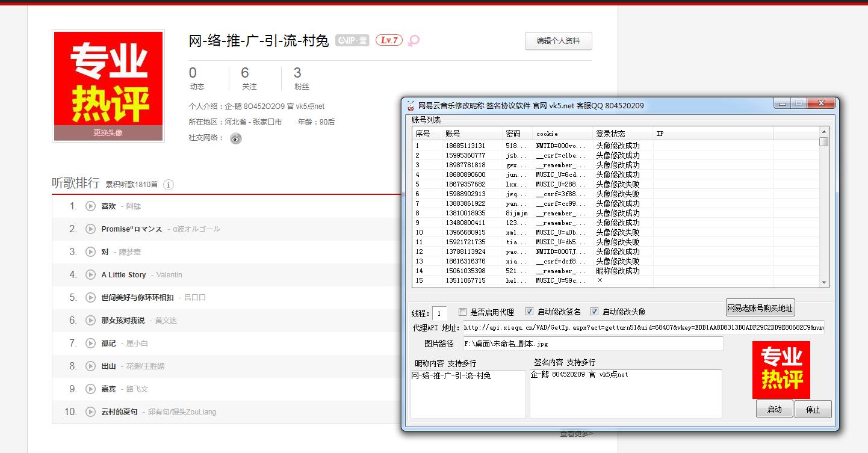
Task: Click the 编辑个人资料 profile button
Action: (x=558, y=41)
